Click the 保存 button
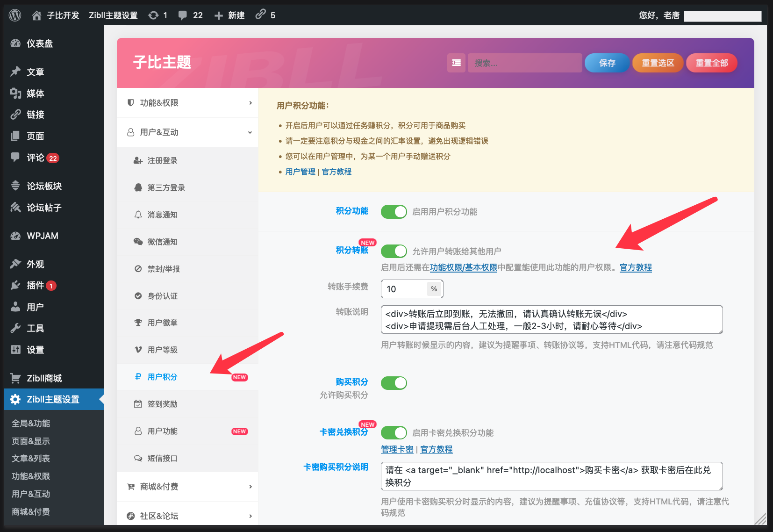 (606, 63)
